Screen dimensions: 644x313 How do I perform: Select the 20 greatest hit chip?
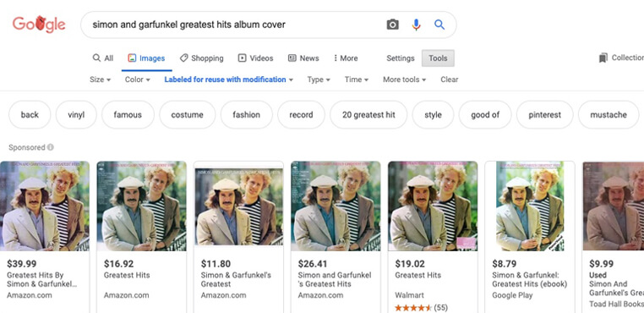[368, 115]
